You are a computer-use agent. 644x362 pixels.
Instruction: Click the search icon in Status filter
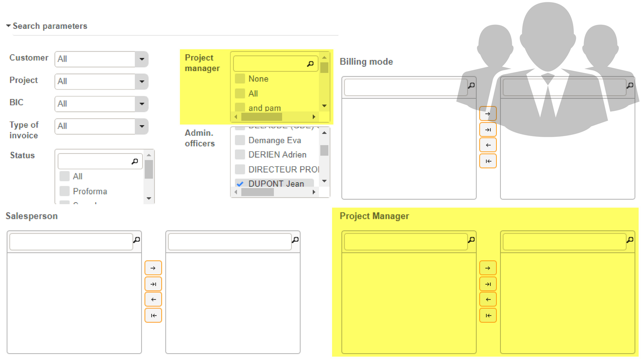[x=135, y=162]
